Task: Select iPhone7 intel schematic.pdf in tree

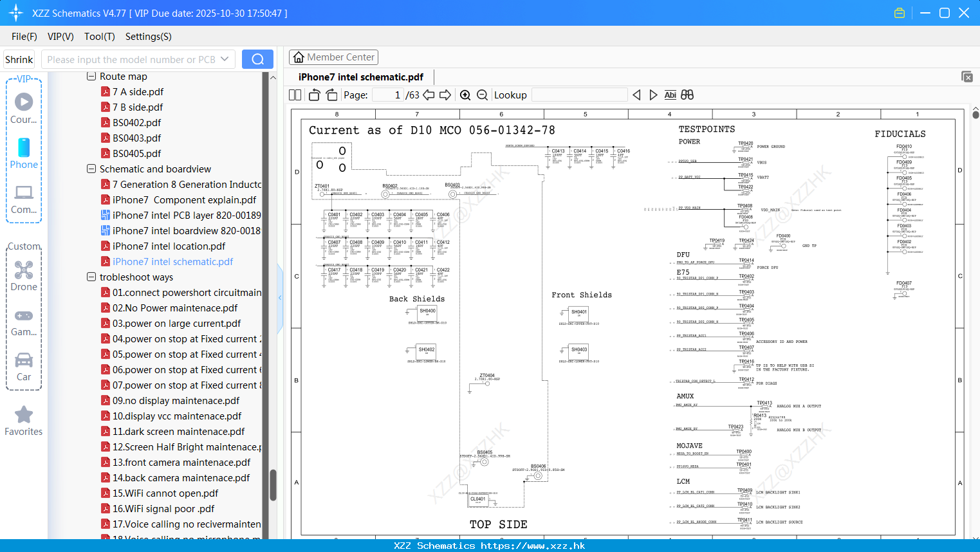Action: (167, 262)
